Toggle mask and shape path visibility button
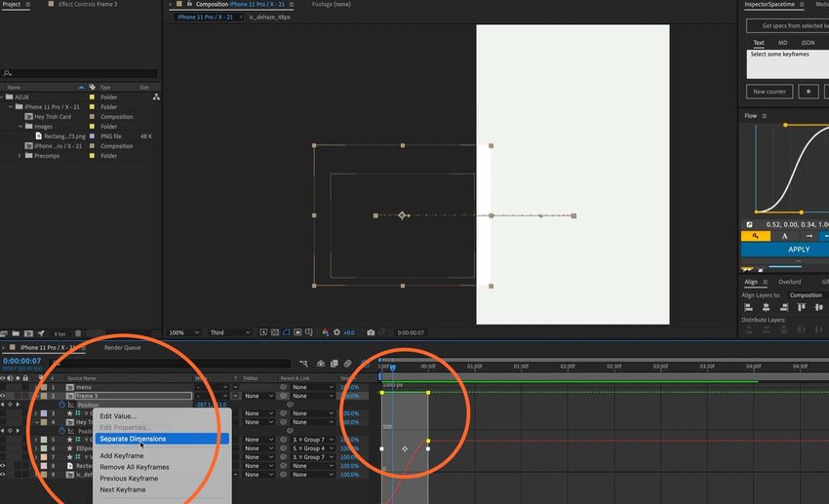Screen dimensions: 829x504 coord(286,332)
